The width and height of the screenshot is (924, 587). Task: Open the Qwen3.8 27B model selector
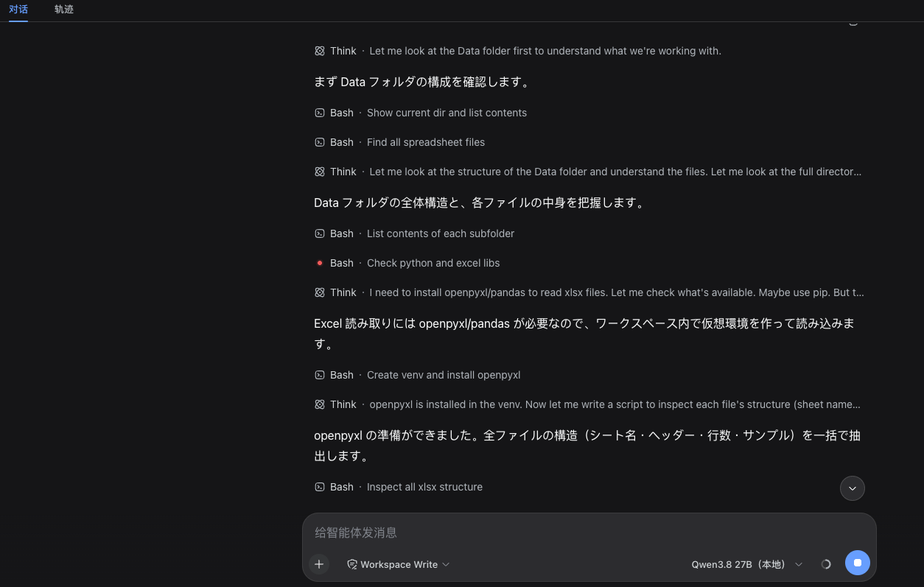tap(746, 564)
